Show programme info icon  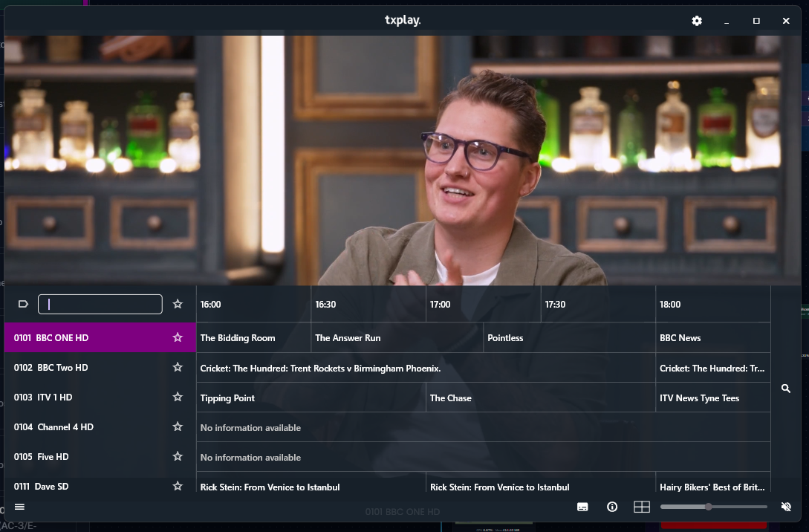[612, 507]
